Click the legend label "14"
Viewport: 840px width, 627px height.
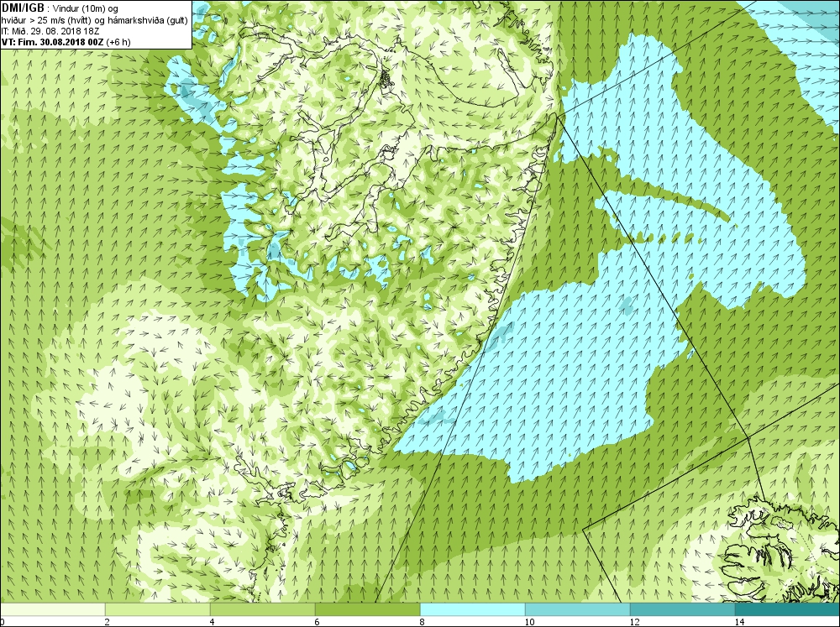tap(739, 622)
